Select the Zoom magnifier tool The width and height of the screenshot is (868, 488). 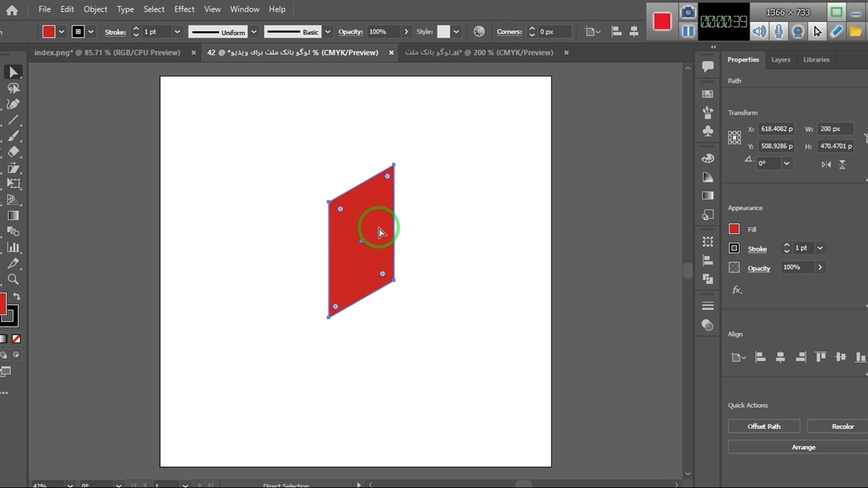[x=13, y=279]
